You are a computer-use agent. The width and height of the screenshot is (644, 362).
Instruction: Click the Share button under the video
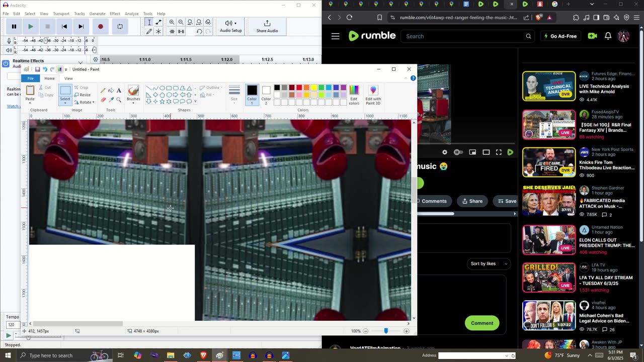coord(472,201)
